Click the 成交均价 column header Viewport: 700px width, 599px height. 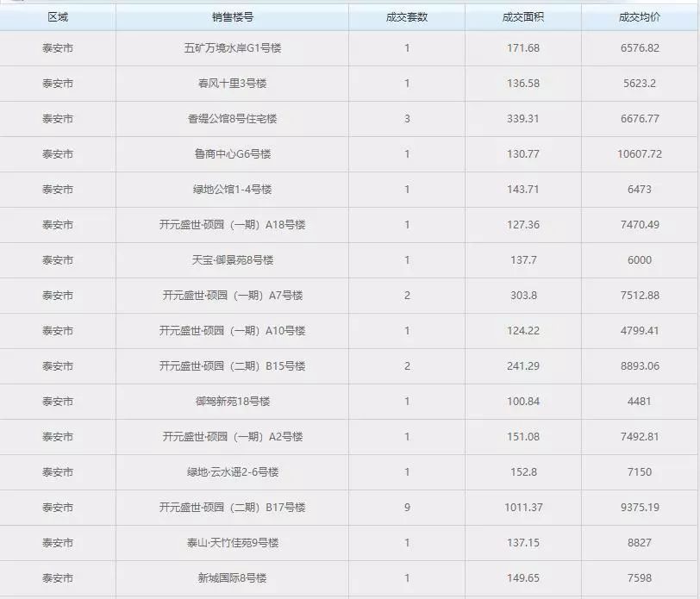click(640, 17)
